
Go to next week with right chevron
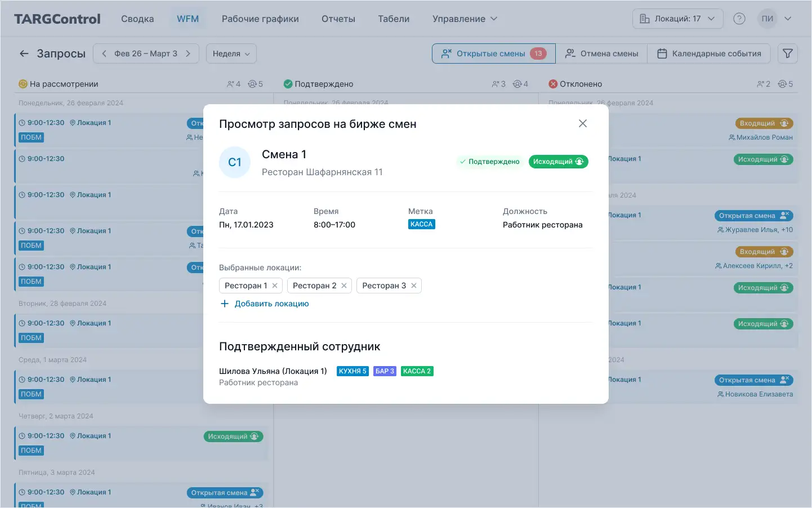click(x=188, y=54)
